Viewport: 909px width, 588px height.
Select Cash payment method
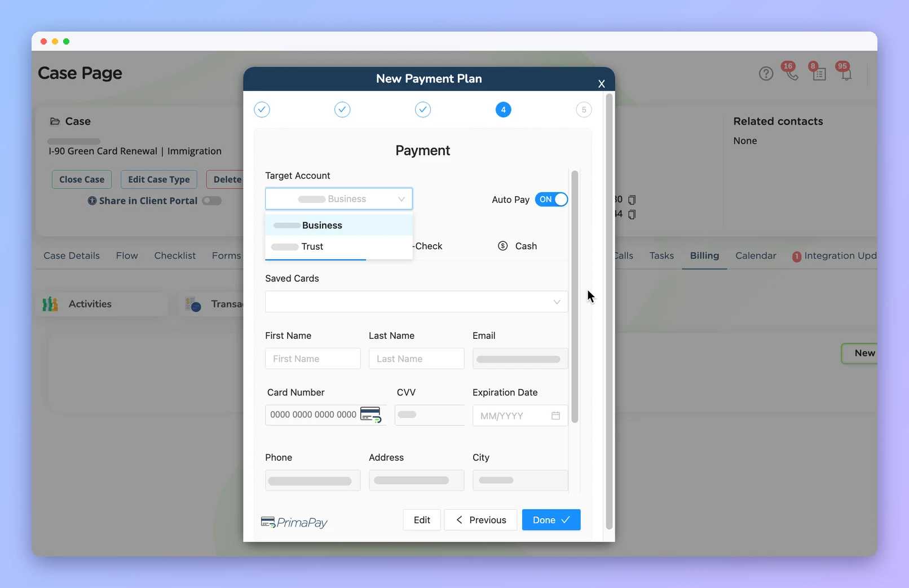click(518, 246)
